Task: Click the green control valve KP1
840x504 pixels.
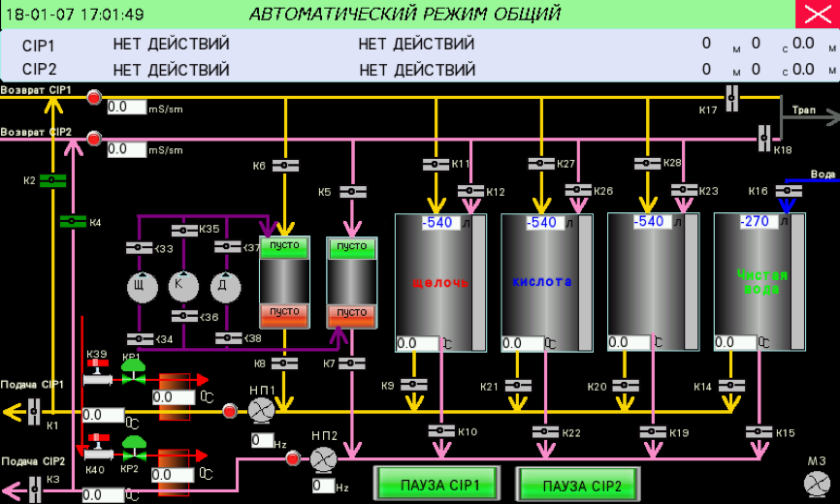Action: (134, 372)
